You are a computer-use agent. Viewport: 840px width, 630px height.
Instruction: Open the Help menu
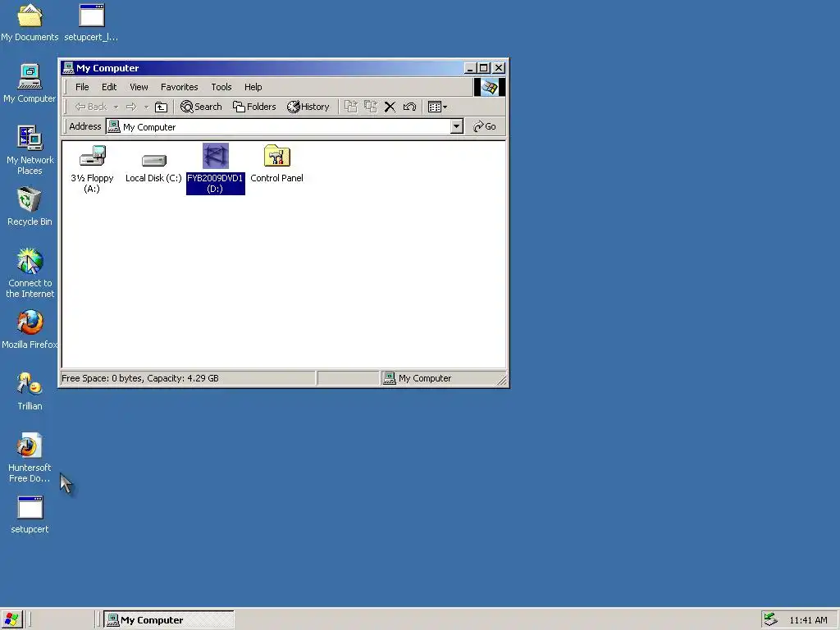253,87
